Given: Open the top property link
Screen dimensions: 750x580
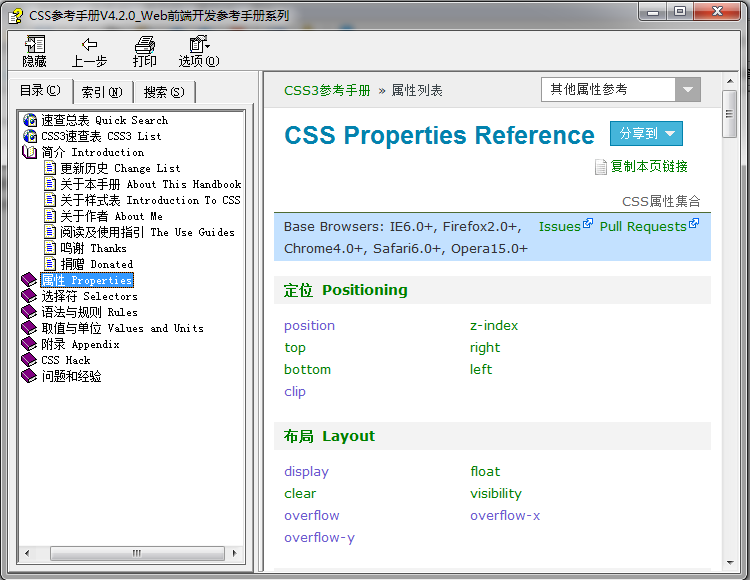Looking at the screenshot, I should click(295, 348).
